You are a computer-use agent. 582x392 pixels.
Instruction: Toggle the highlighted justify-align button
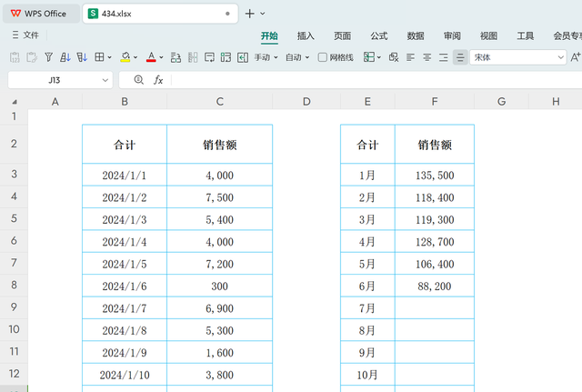click(460, 57)
